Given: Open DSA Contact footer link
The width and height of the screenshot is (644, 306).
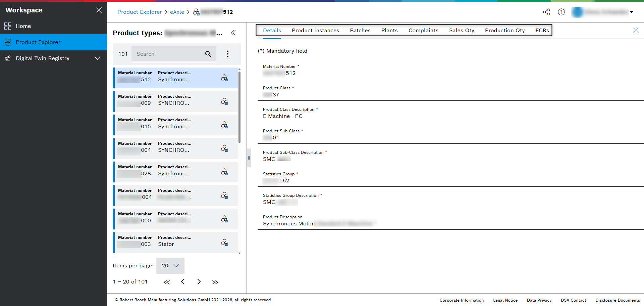Looking at the screenshot, I should coord(574,300).
